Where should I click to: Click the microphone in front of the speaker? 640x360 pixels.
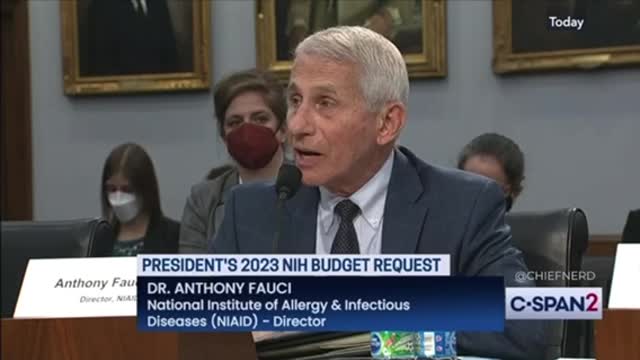tap(288, 181)
